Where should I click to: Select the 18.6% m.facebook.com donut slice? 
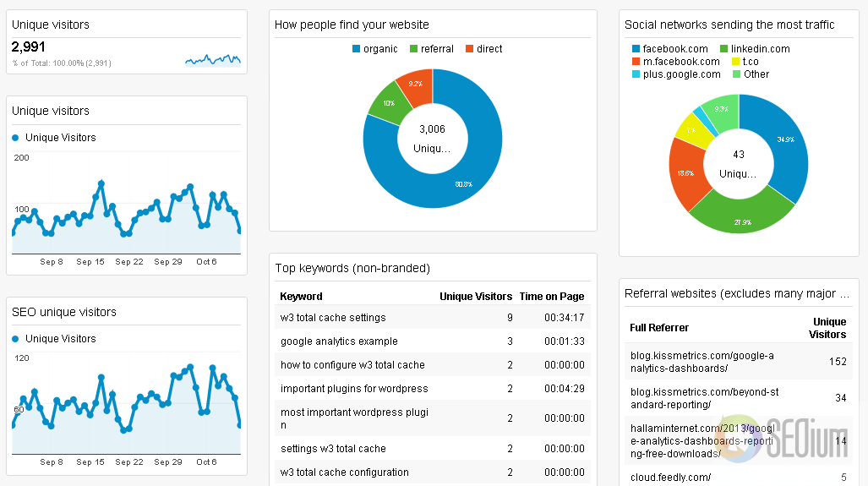tap(685, 173)
